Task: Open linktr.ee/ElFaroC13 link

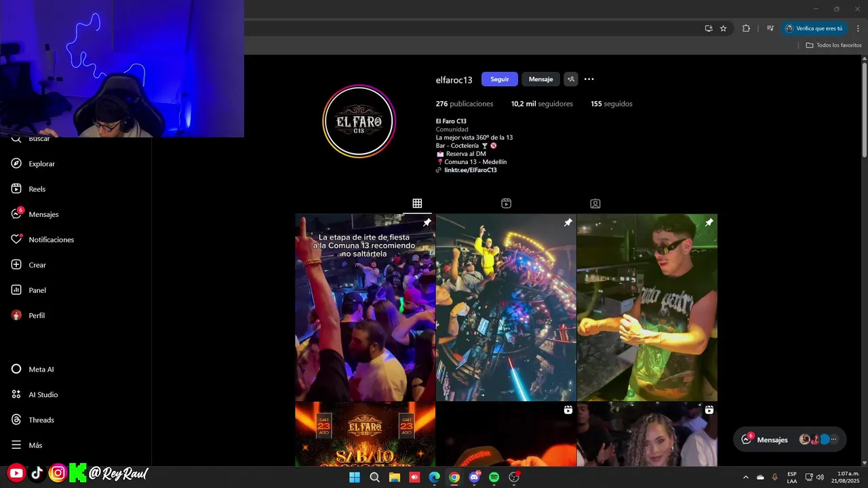Action: point(470,170)
